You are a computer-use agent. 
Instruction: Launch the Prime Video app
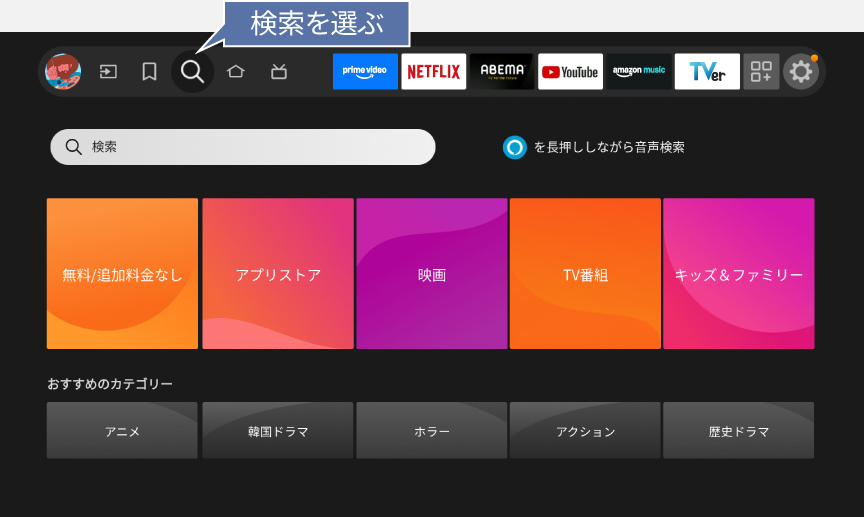point(365,72)
